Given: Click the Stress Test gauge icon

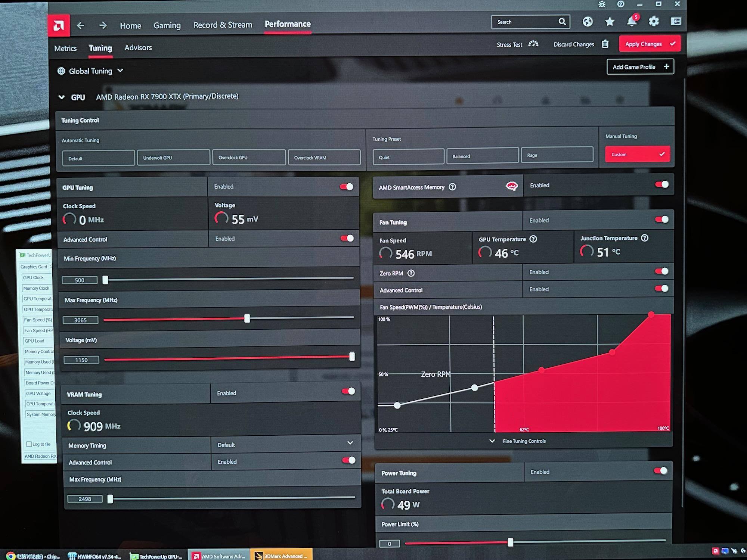Looking at the screenshot, I should click(x=533, y=44).
